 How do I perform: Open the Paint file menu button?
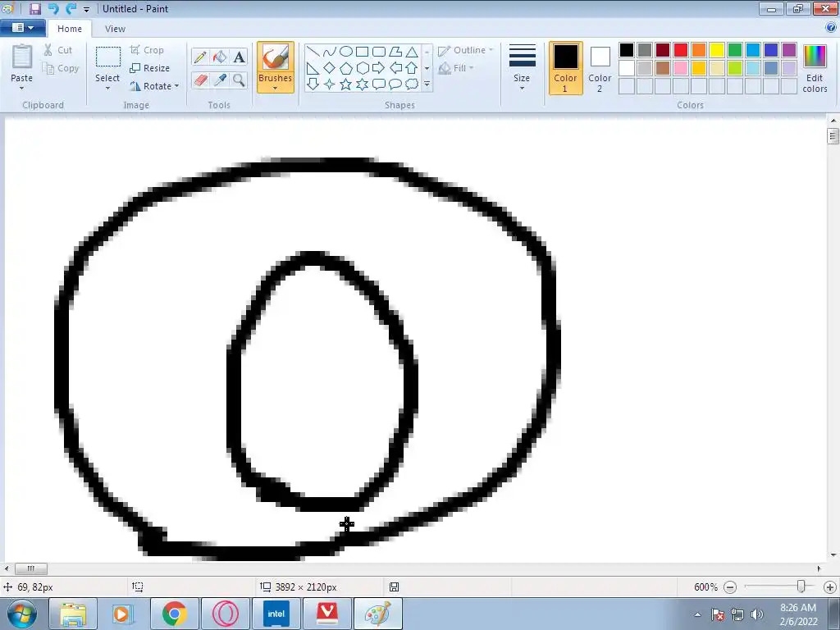[x=22, y=28]
